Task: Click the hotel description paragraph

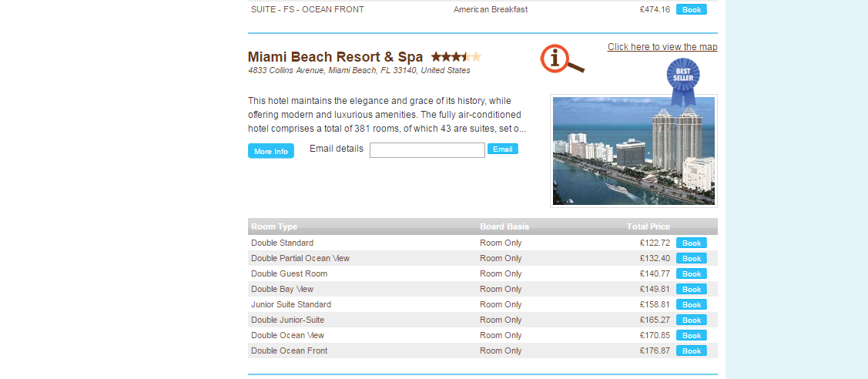Action: click(x=387, y=115)
